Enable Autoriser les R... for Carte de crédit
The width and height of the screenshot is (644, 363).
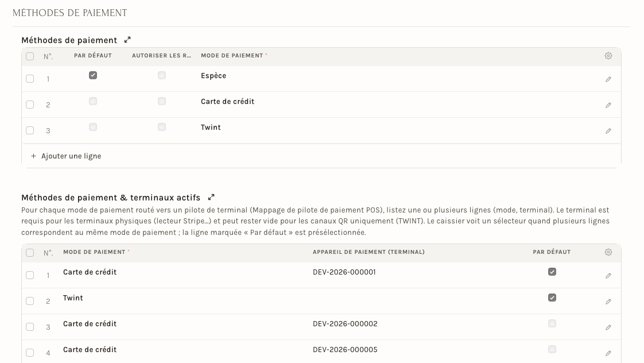coord(162,101)
